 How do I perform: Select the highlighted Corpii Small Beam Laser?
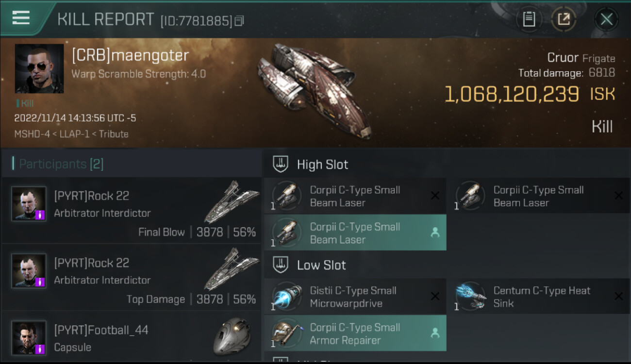point(355,233)
